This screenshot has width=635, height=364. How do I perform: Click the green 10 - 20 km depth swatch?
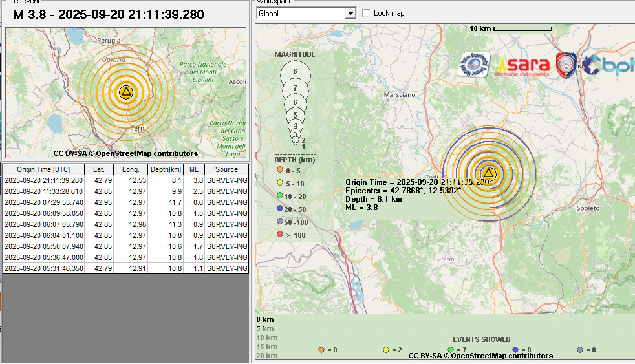279,196
